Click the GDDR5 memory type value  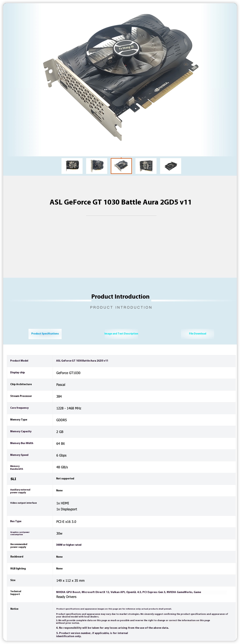tap(61, 420)
